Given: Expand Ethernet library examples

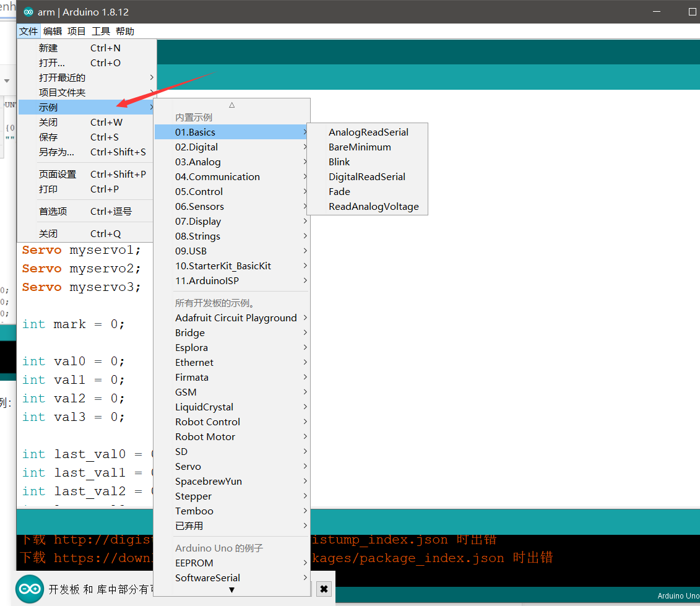Looking at the screenshot, I should pyautogui.click(x=231, y=362).
